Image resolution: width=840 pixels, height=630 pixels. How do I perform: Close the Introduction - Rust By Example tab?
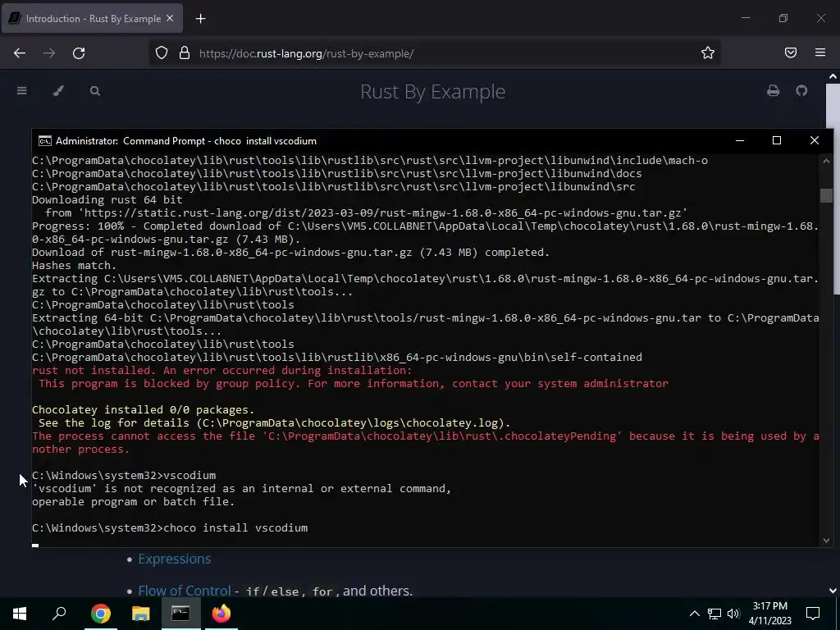(x=170, y=18)
